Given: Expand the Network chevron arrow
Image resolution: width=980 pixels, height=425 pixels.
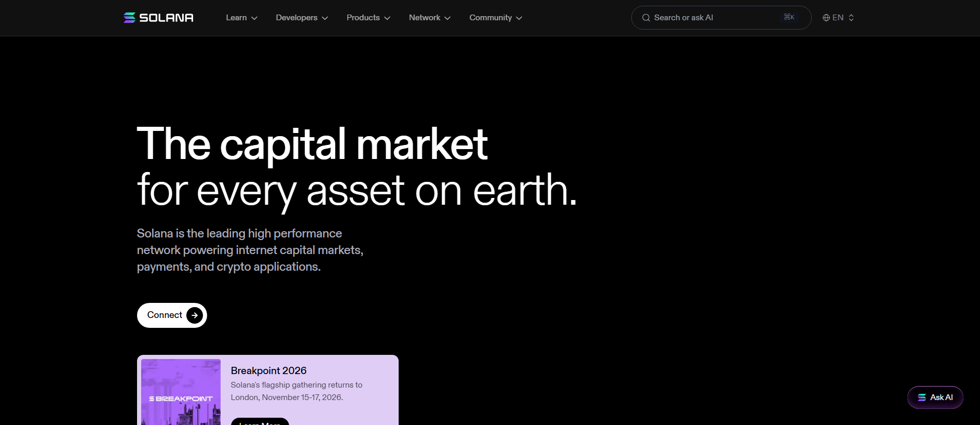Looking at the screenshot, I should [447, 18].
